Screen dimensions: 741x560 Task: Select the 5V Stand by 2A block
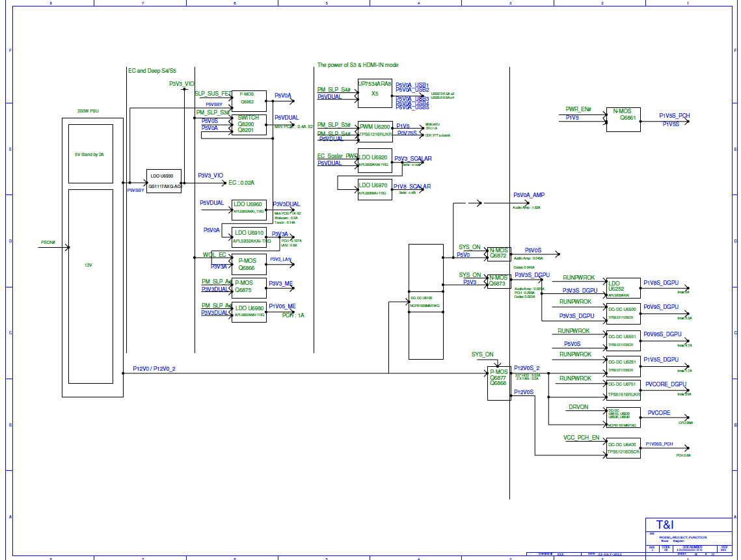tap(90, 153)
